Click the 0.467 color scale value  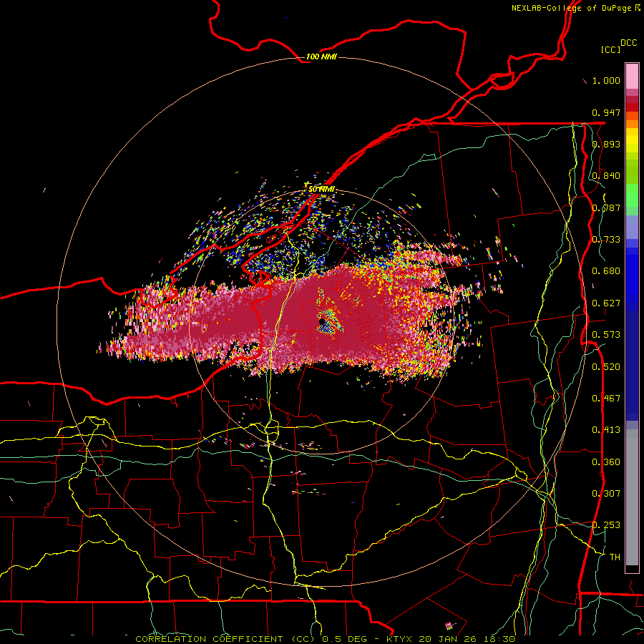pos(606,399)
